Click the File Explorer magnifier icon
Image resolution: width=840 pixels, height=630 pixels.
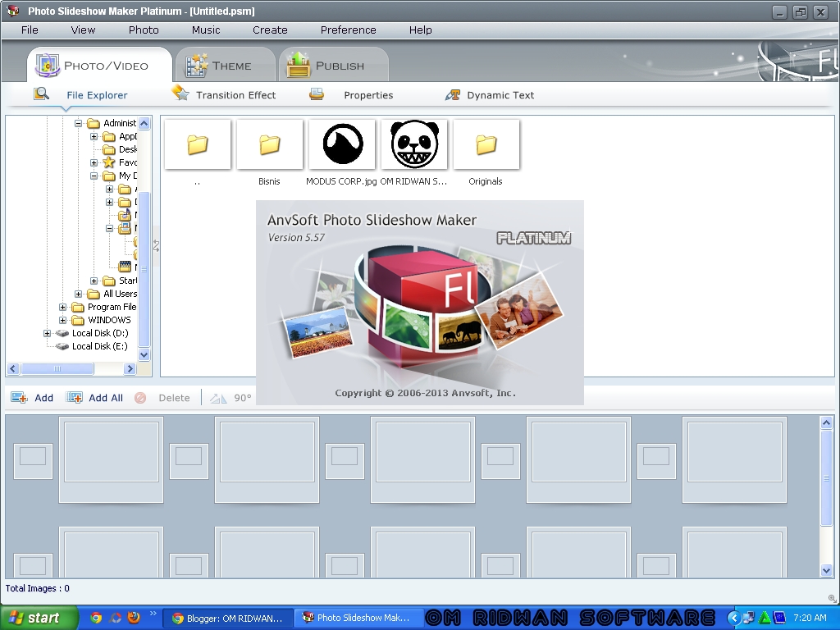pos(41,94)
